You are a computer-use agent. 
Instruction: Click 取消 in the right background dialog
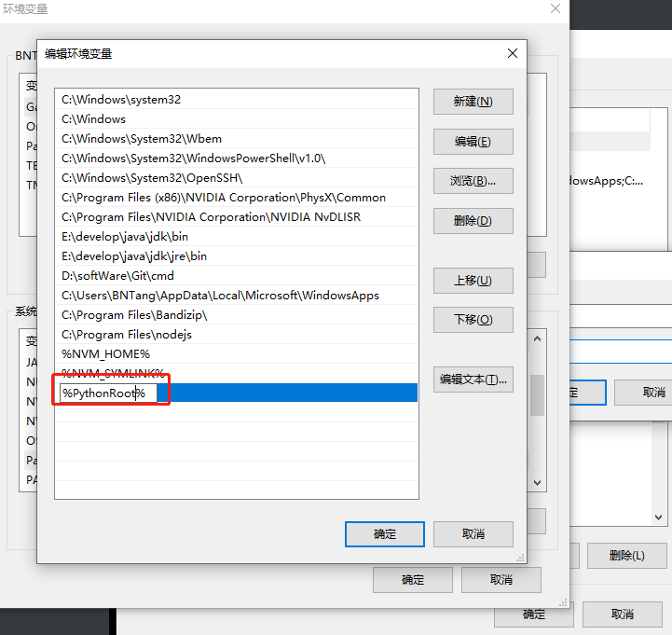pyautogui.click(x=644, y=392)
